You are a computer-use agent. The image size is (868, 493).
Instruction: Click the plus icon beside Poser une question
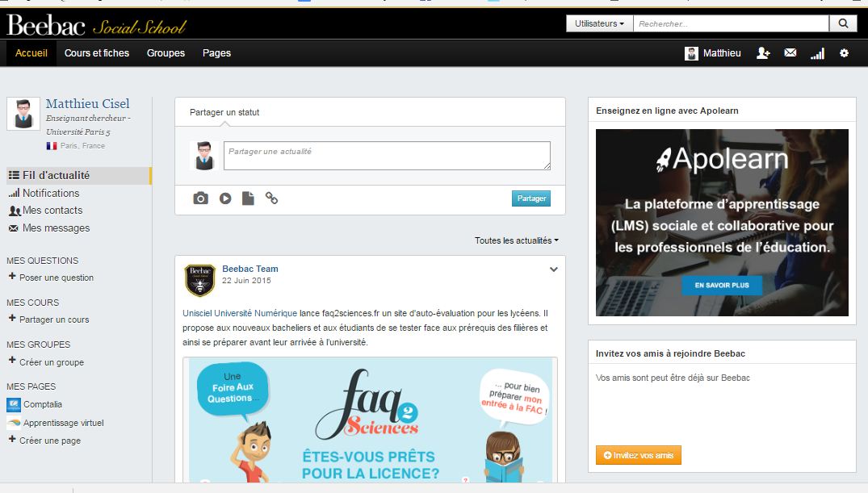pos(12,276)
